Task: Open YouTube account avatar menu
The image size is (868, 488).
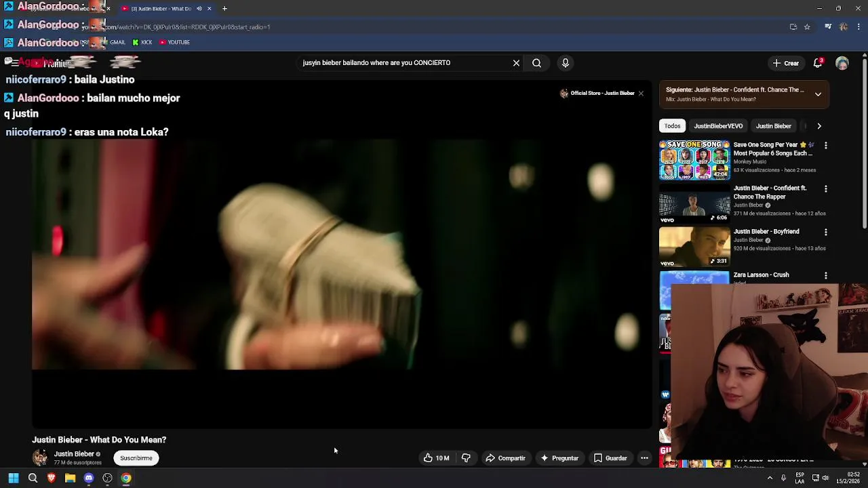Action: [842, 63]
